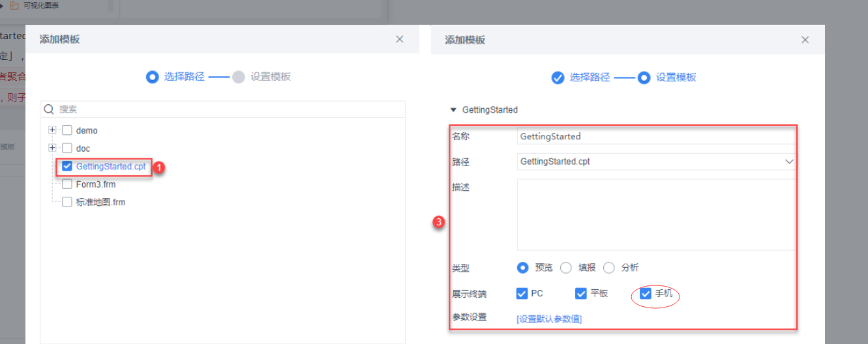Select the demo folder label
Image resolution: width=868 pixels, height=344 pixels.
pos(87,130)
